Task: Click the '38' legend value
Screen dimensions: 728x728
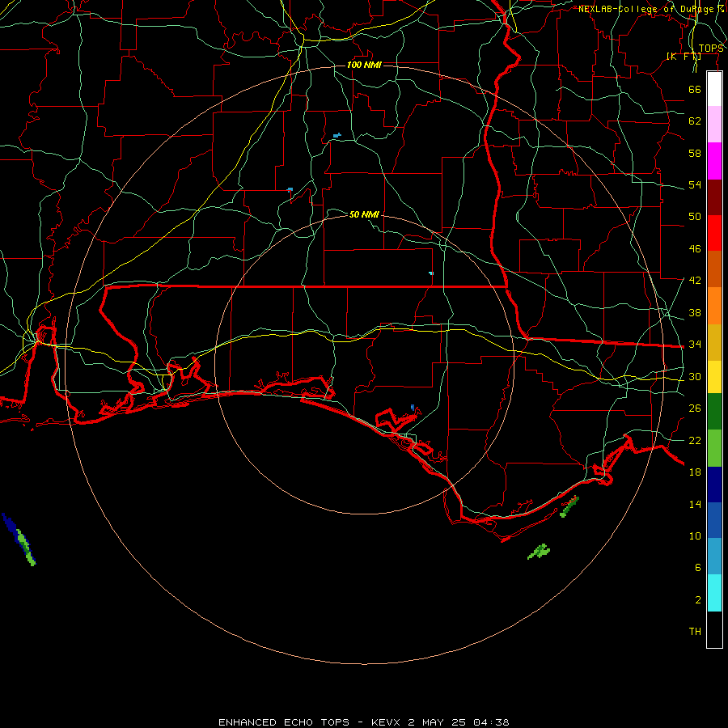Action: tap(695, 312)
